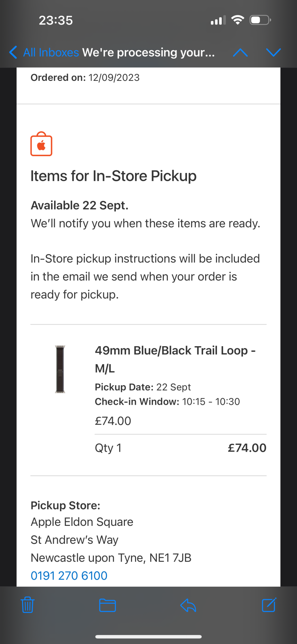Go to previous email with the up chevron
Screen dimensions: 297x644
coord(240,52)
